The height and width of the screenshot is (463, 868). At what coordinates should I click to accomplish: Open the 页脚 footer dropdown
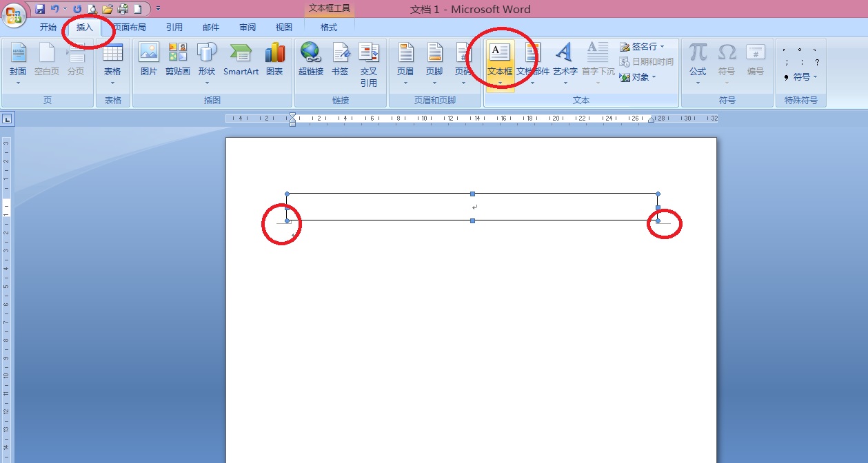click(x=434, y=63)
